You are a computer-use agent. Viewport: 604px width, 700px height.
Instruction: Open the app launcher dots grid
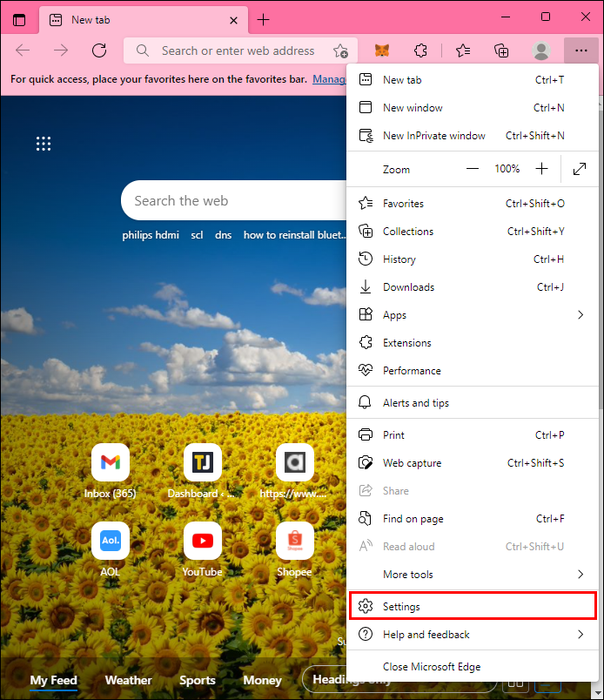[x=44, y=144]
